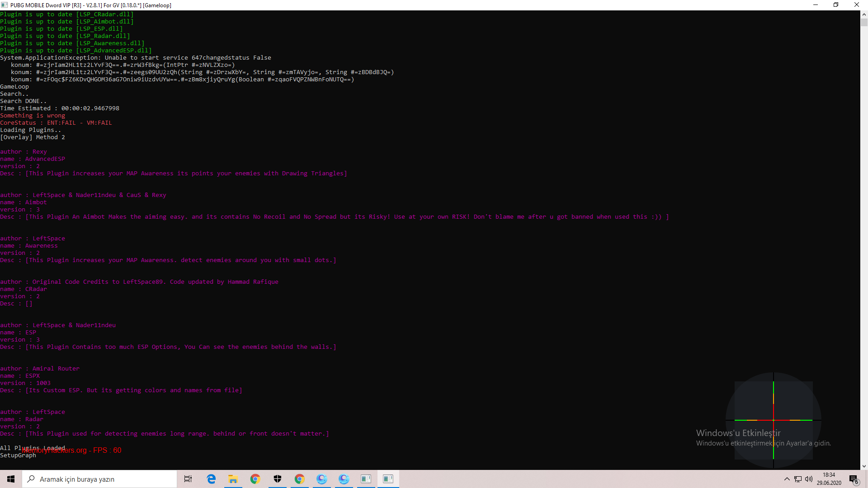Screen dimensions: 868x488
Task: Click the red 'Something is wrong' line
Action: pos(33,116)
